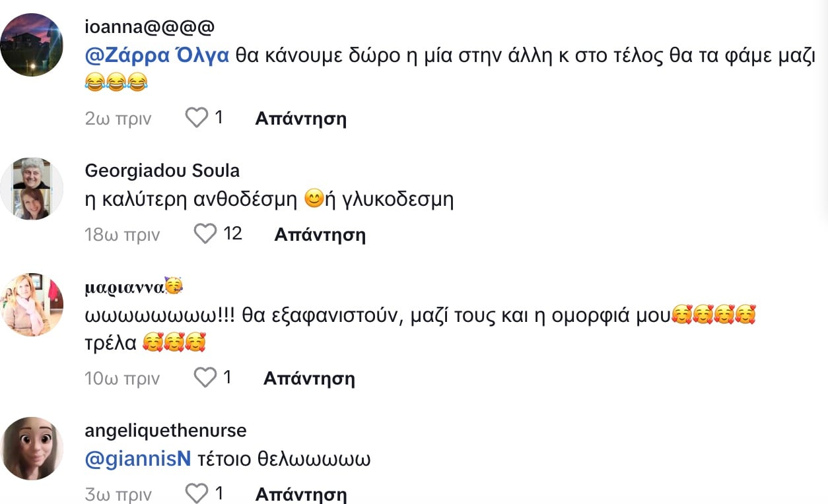The width and height of the screenshot is (828, 504).
Task: Like ioanna@@@@'s comment with the heart
Action: 196,118
